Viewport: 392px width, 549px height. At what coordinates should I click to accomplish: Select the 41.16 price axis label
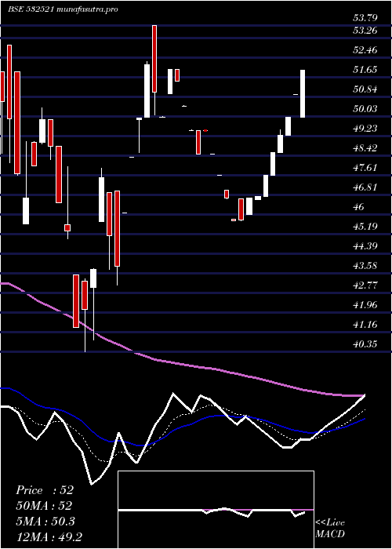point(365,325)
